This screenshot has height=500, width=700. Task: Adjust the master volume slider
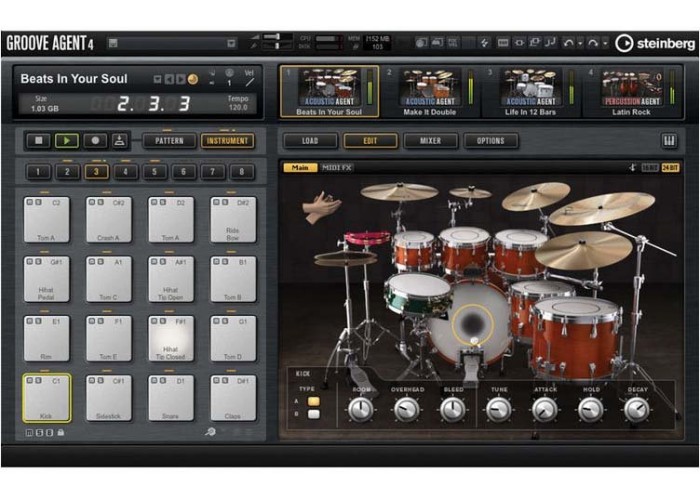click(x=277, y=37)
